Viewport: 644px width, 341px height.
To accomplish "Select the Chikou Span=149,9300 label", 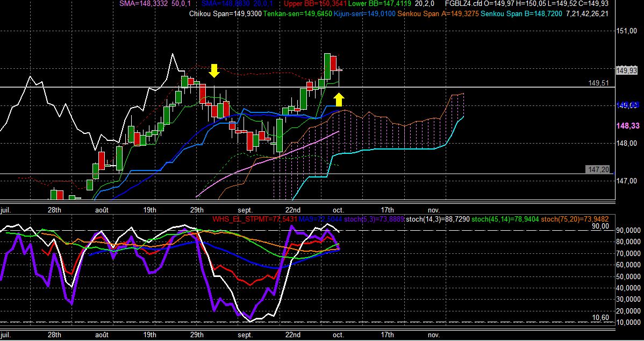I will pyautogui.click(x=225, y=14).
